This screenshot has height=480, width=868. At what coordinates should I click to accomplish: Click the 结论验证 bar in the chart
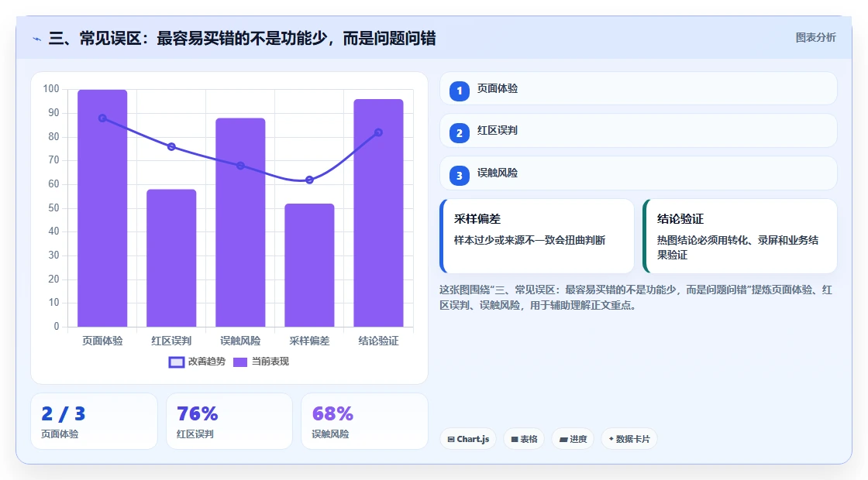(379, 213)
